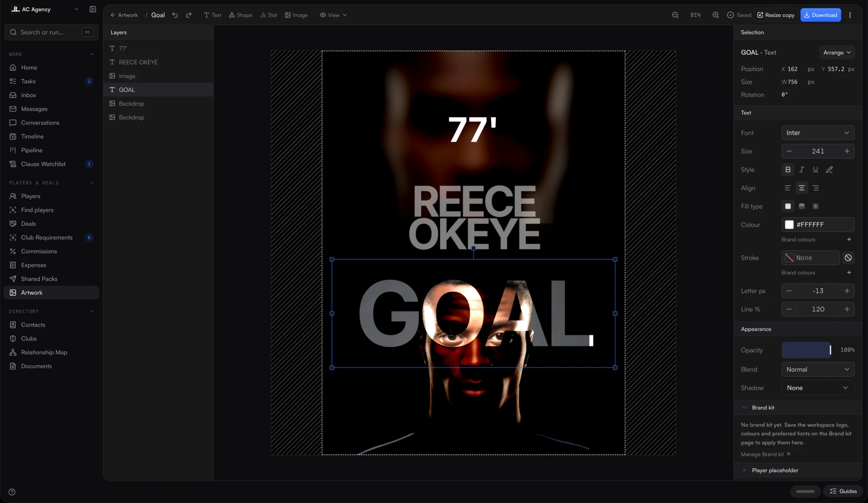Open the help question mark icon
This screenshot has height=503, width=868.
[12, 492]
